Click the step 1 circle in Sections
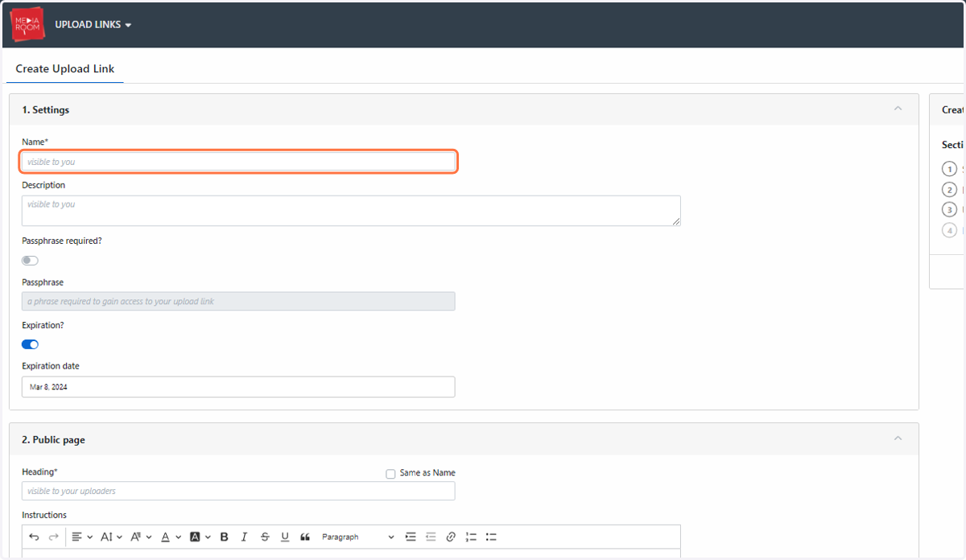 [950, 169]
